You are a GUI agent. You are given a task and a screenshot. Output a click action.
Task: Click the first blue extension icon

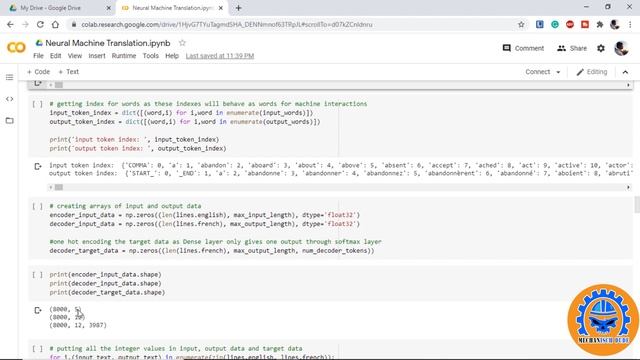[540, 24]
